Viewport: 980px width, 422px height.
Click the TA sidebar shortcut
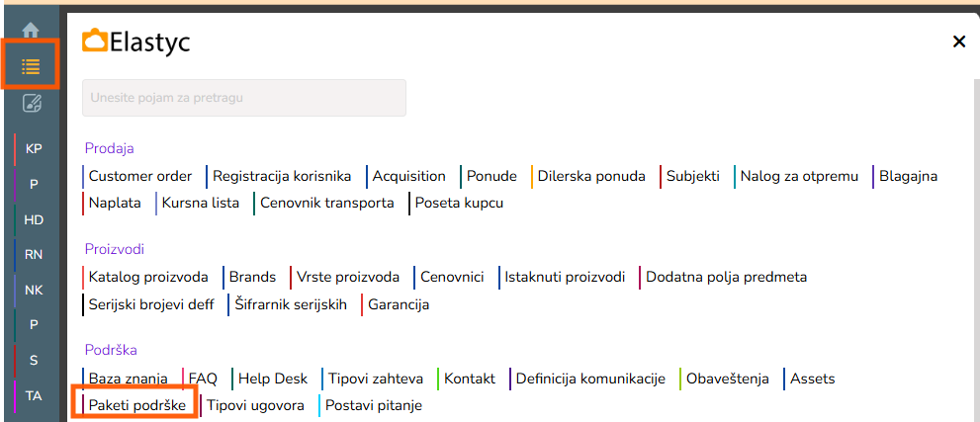[34, 395]
